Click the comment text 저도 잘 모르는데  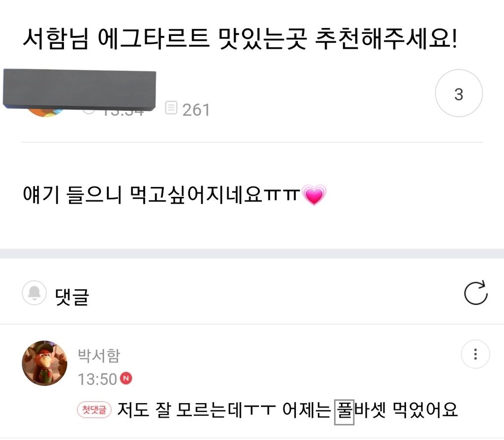point(196,410)
